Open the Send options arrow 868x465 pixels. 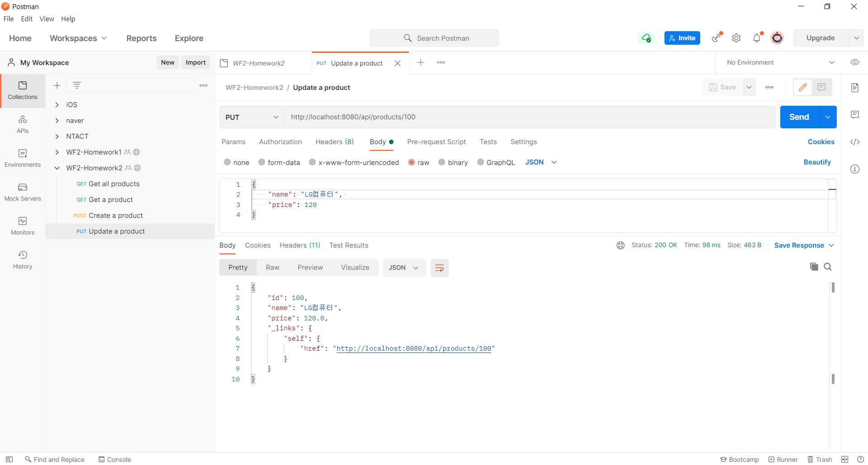pos(828,117)
